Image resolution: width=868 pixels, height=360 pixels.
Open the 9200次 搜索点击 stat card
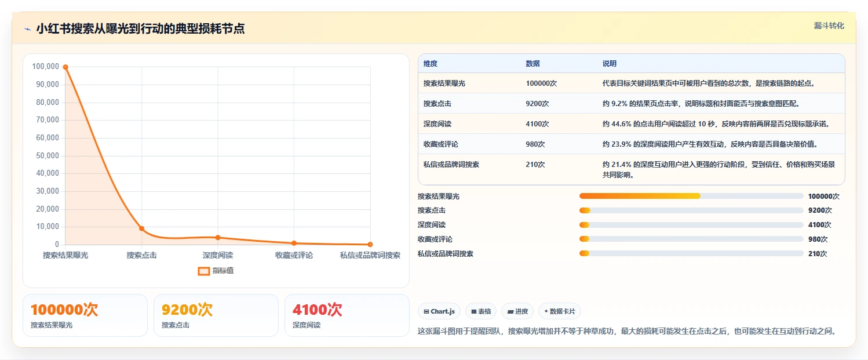[x=216, y=315]
